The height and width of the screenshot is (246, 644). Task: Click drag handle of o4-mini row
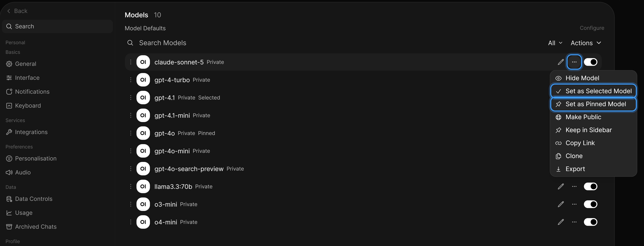coord(130,222)
